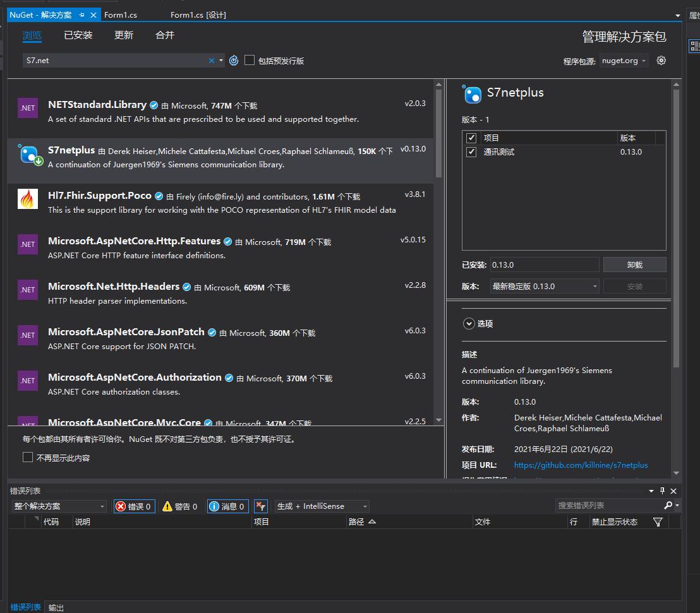Open the 整个解决方案 scope dropdown

click(59, 506)
